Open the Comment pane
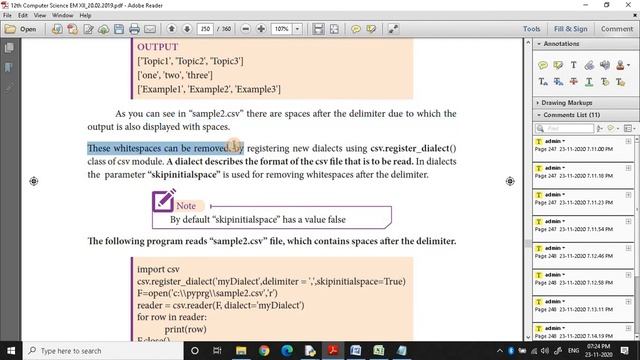 617,29
